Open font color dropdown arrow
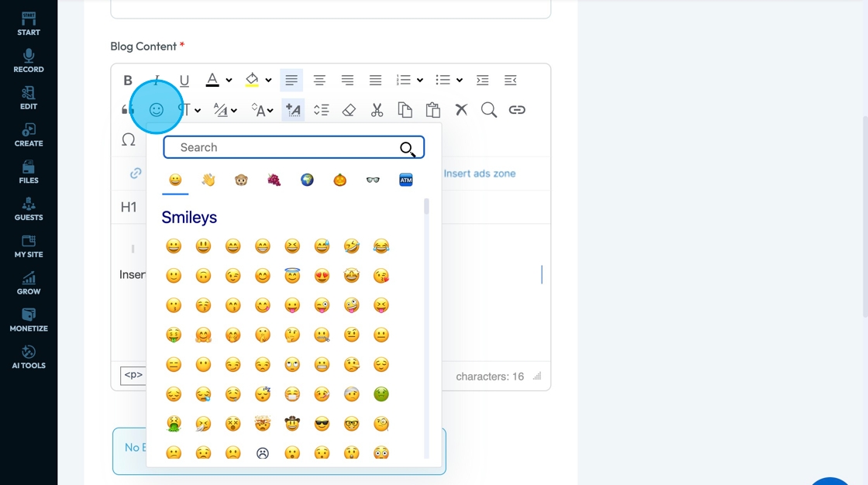The height and width of the screenshot is (485, 868). [x=229, y=81]
